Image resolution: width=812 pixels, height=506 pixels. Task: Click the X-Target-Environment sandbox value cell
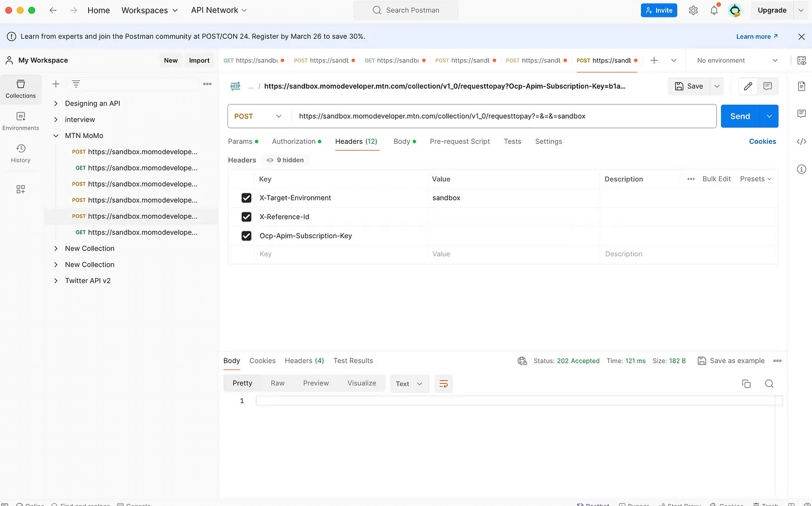513,198
